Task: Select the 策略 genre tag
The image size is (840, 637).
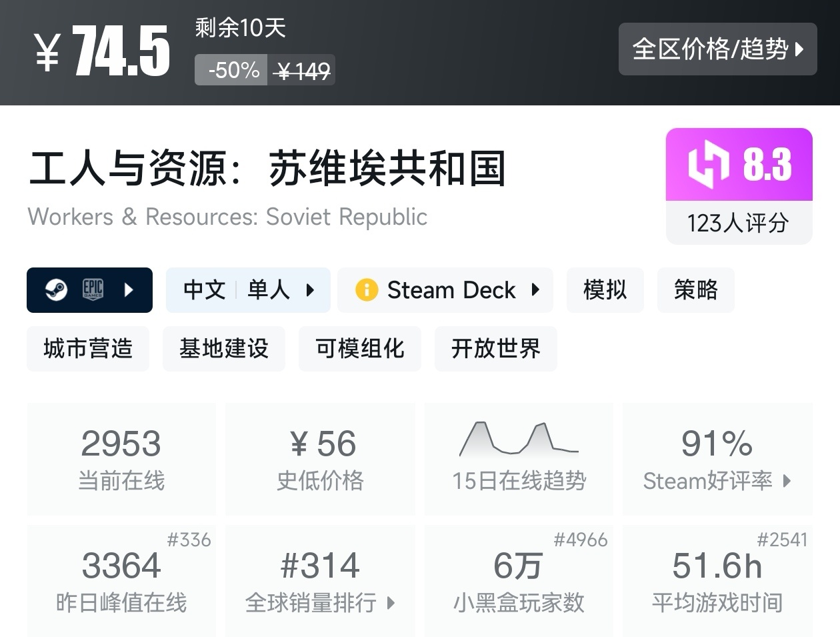Action: [696, 290]
